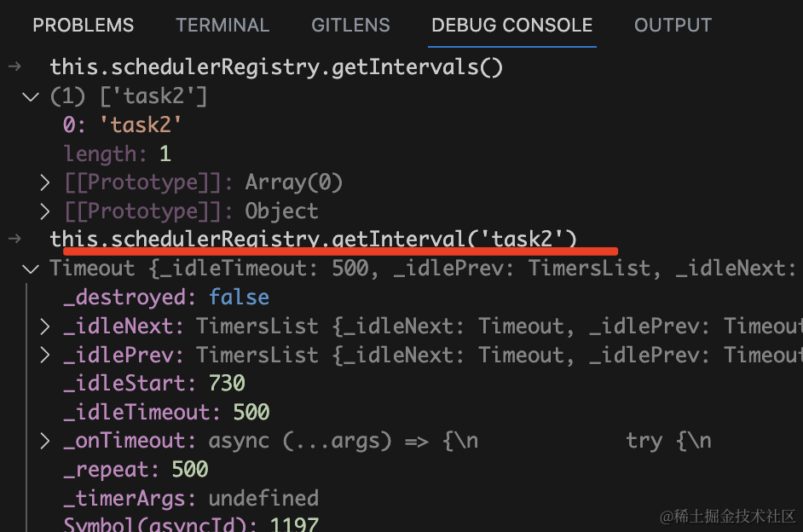Select the _timerArgs: undefined row

tap(190, 499)
